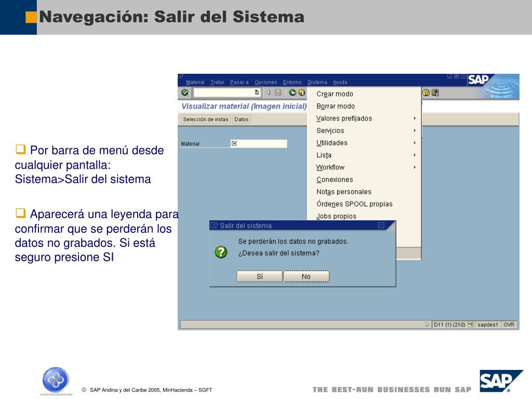
Task: Click the green question mark dialog icon
Action: click(x=221, y=252)
